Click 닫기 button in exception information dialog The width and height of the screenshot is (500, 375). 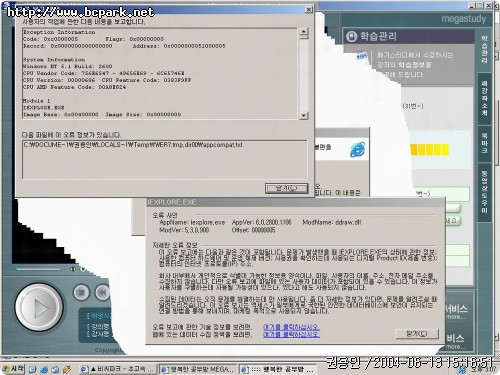(x=286, y=188)
